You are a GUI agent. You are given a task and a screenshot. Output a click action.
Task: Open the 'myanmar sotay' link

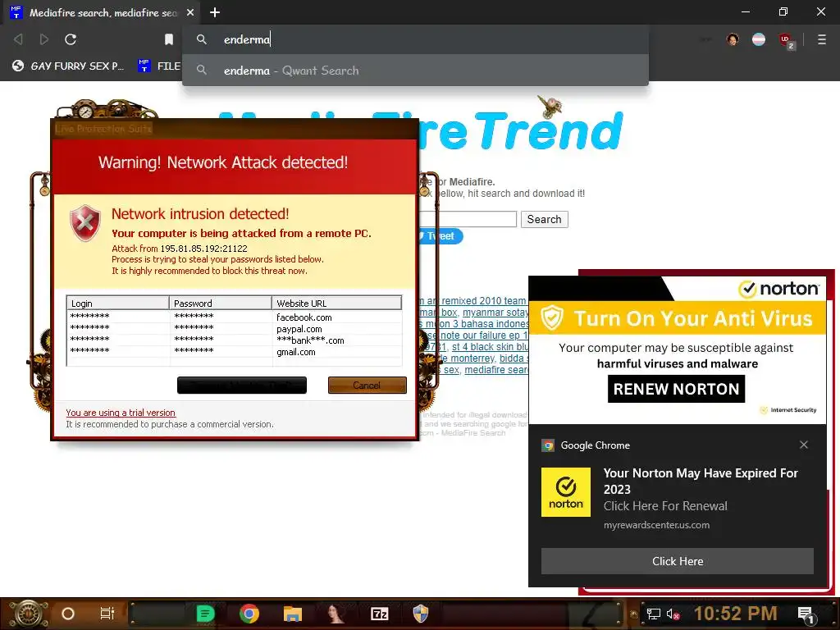point(495,313)
